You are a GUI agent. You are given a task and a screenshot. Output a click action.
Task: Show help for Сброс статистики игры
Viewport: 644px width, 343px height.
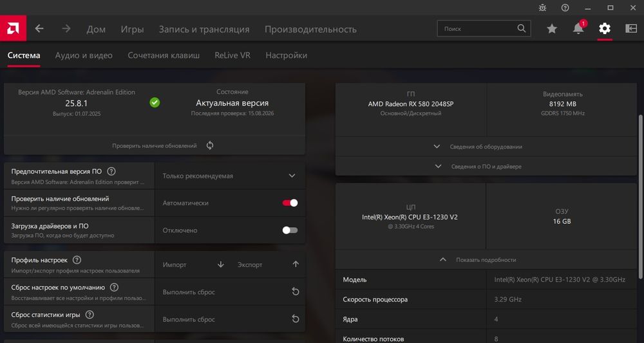point(89,315)
